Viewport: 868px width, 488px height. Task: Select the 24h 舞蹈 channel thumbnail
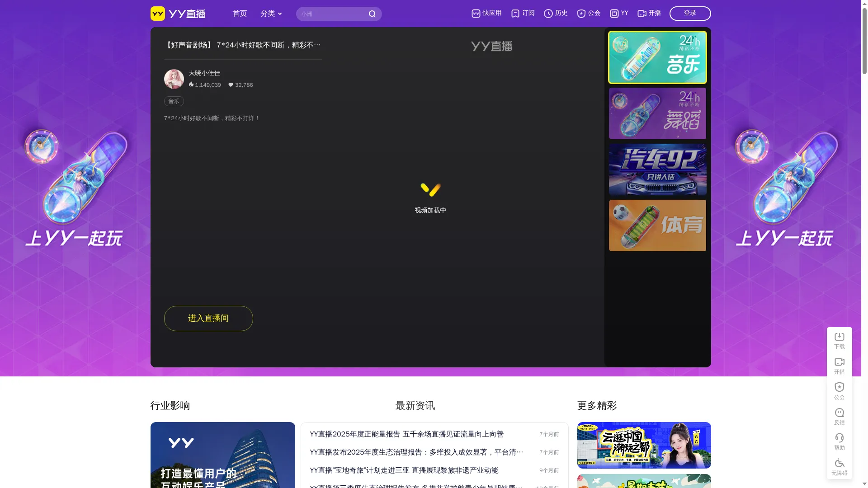coord(657,113)
